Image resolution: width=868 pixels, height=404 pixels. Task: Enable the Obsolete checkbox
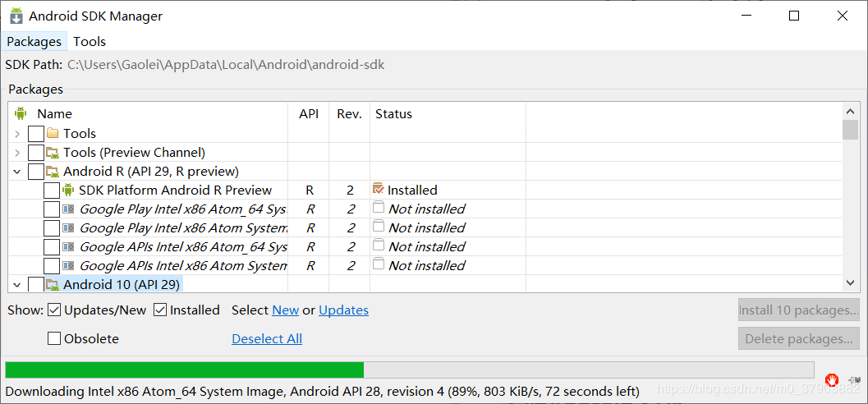pos(54,338)
